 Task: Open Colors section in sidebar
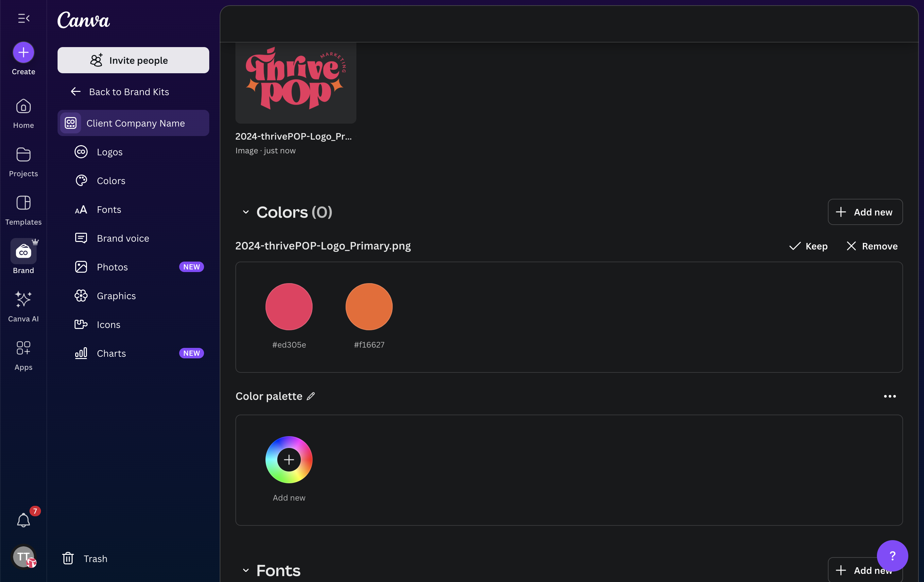[x=133, y=181]
